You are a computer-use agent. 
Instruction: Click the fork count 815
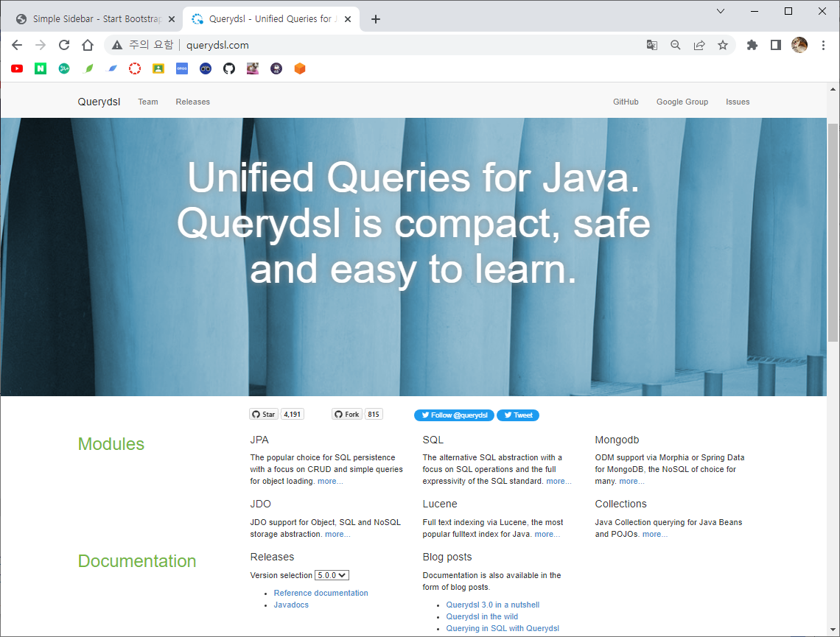tap(374, 415)
